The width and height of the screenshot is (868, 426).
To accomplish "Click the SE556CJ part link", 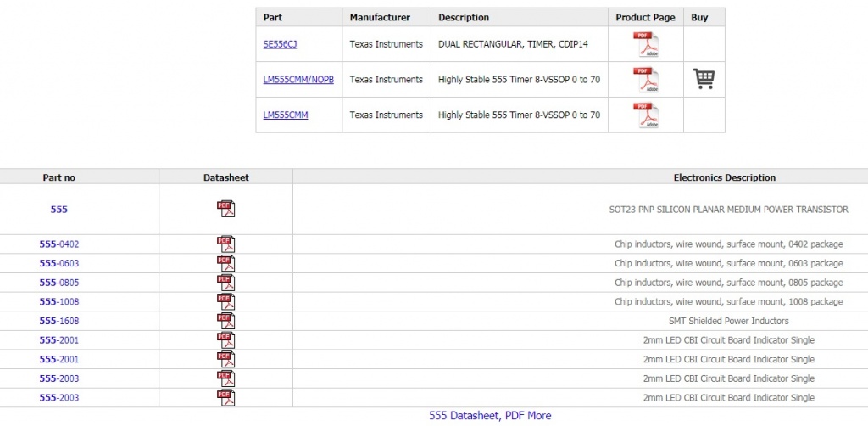I will coord(280,44).
